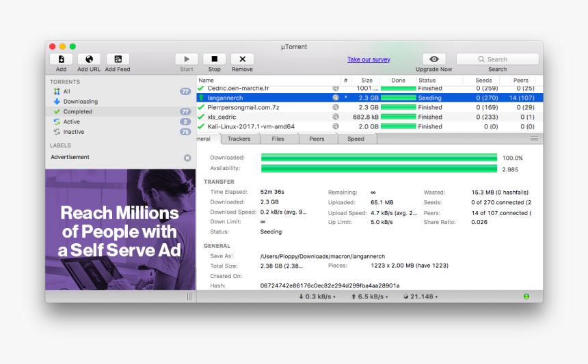Image resolution: width=588 pixels, height=364 pixels.
Task: Click the Start play button
Action: [x=187, y=59]
